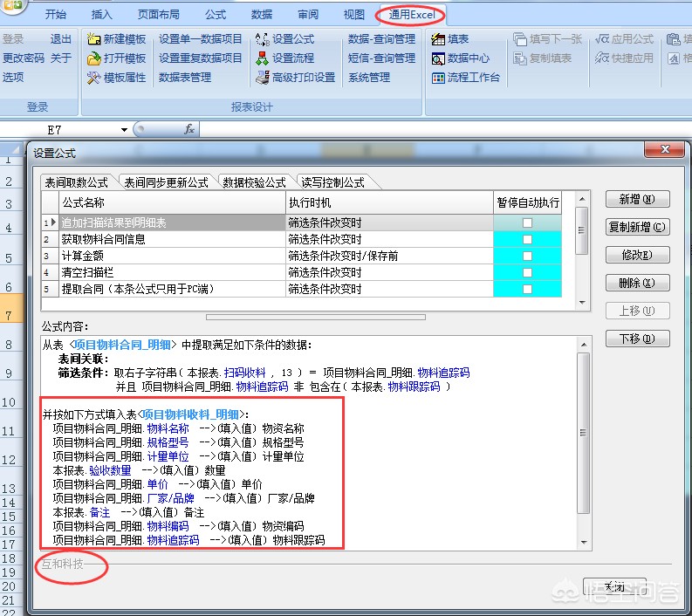The image size is (692, 616).
Task: Open the 数据校验公式 tab
Action: (254, 182)
